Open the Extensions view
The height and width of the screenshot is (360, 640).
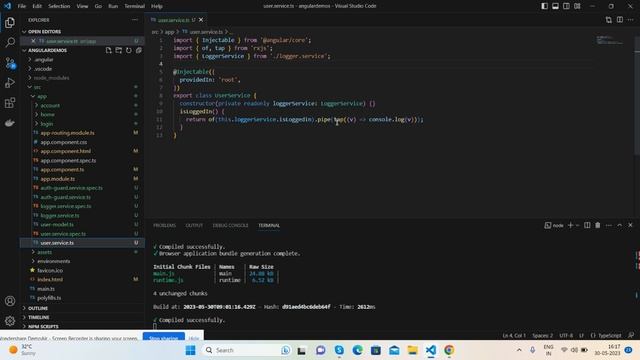click(10, 102)
